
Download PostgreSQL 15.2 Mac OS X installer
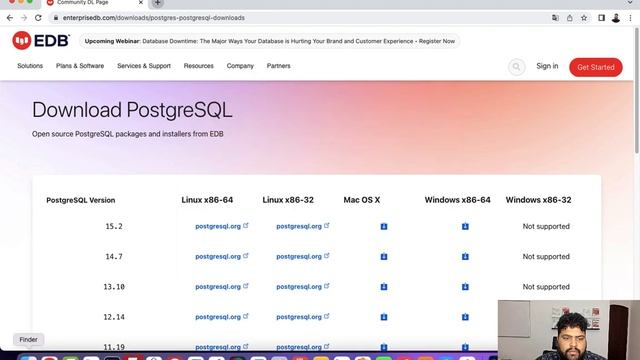point(384,226)
